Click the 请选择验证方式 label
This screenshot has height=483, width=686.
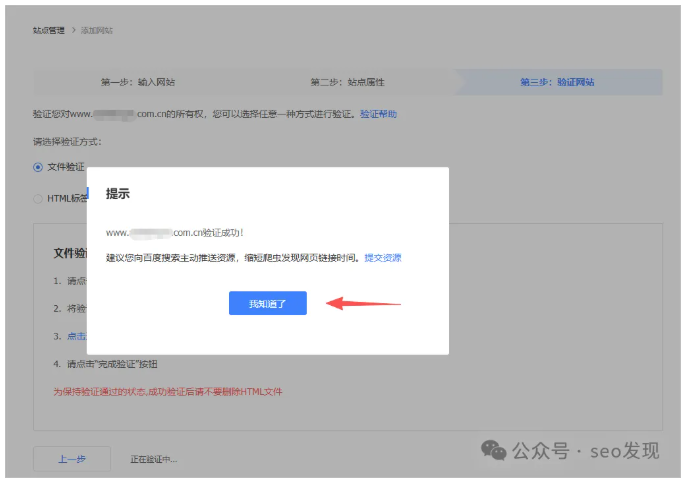[x=67, y=142]
